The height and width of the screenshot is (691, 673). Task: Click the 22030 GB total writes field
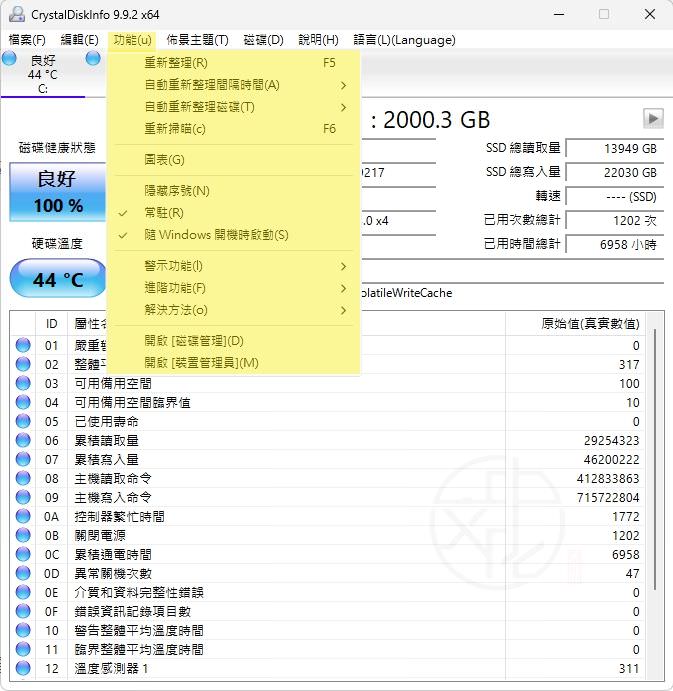pos(614,172)
